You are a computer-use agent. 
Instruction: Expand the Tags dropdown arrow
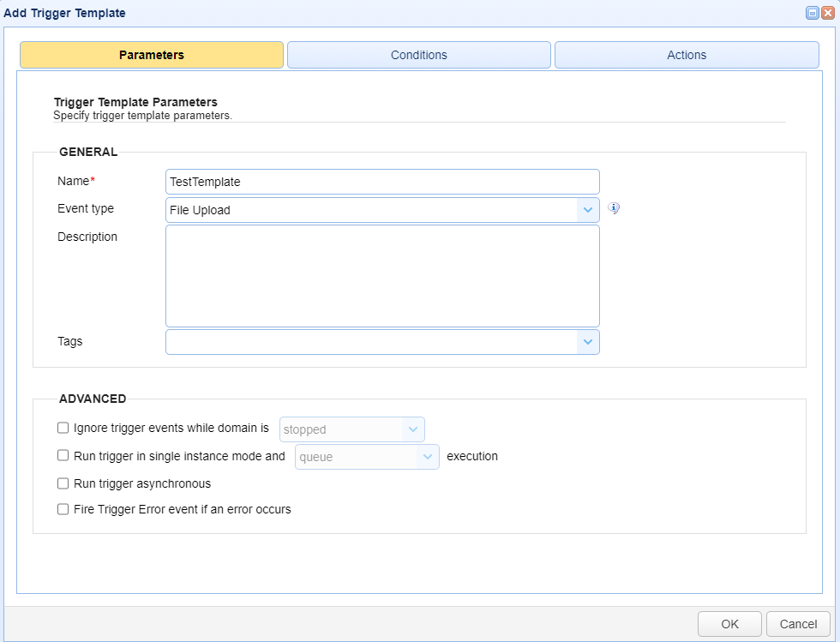click(x=588, y=342)
